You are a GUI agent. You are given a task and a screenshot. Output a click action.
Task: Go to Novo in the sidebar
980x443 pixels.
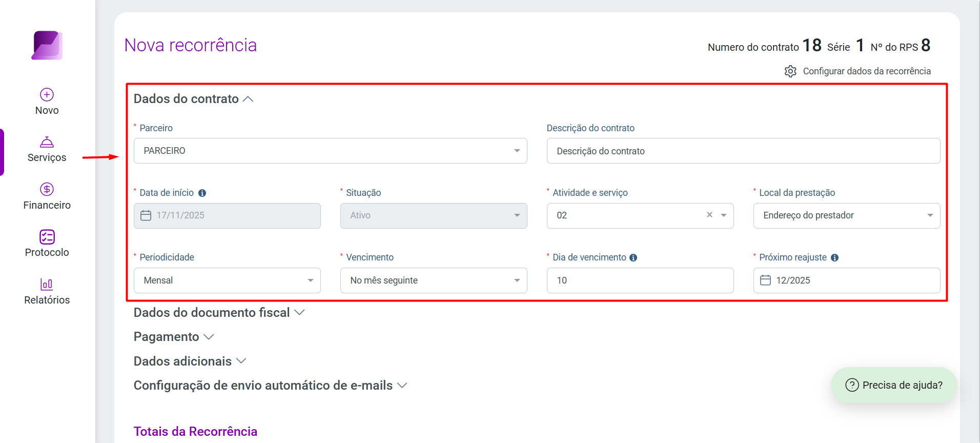(x=47, y=102)
